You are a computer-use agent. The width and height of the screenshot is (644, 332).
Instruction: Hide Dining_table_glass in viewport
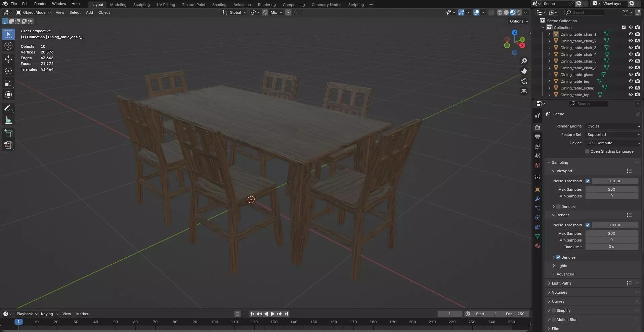631,74
